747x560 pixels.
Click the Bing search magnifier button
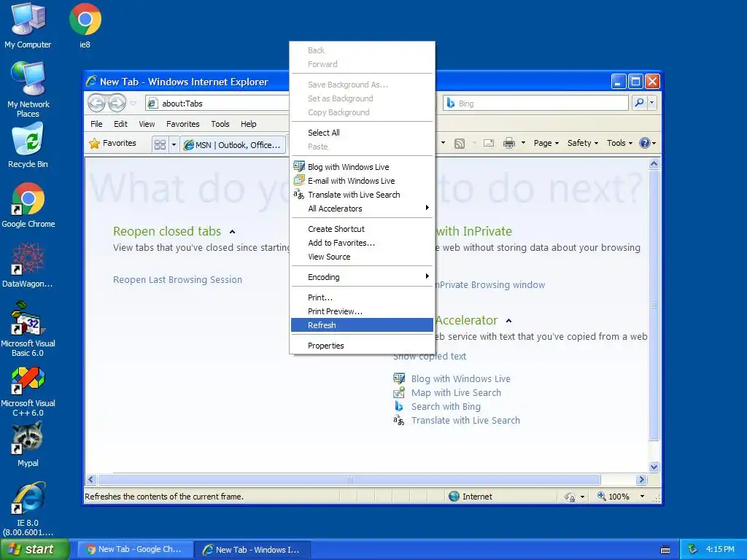tap(639, 102)
